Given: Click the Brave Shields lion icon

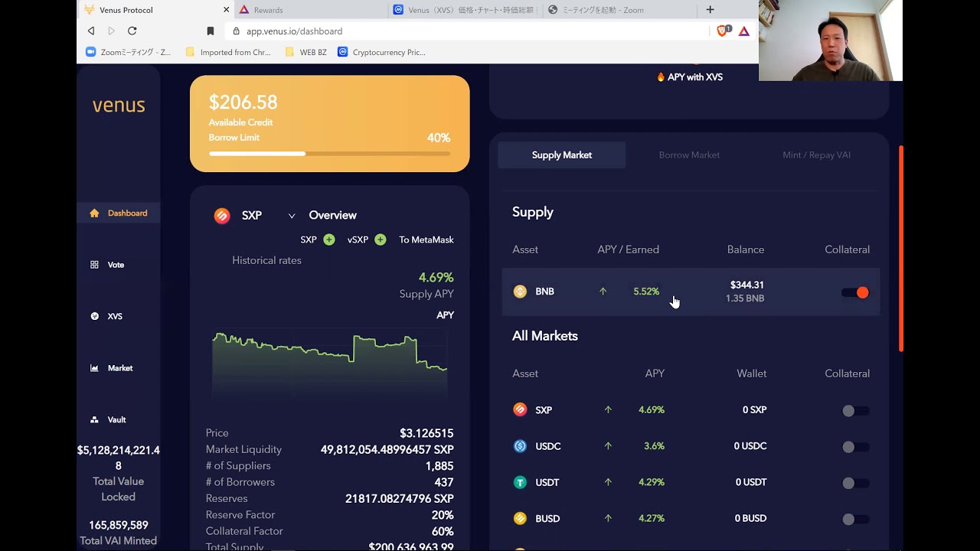Looking at the screenshot, I should [722, 31].
